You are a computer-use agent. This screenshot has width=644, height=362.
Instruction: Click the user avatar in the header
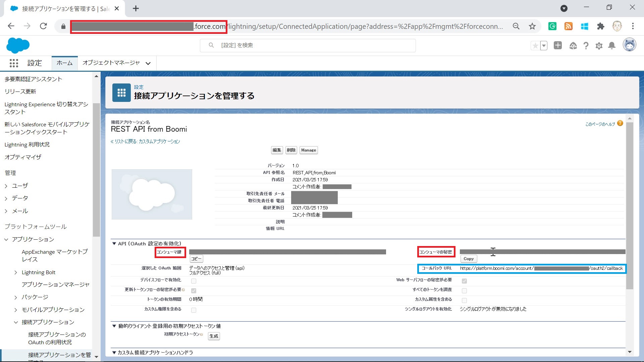(630, 45)
